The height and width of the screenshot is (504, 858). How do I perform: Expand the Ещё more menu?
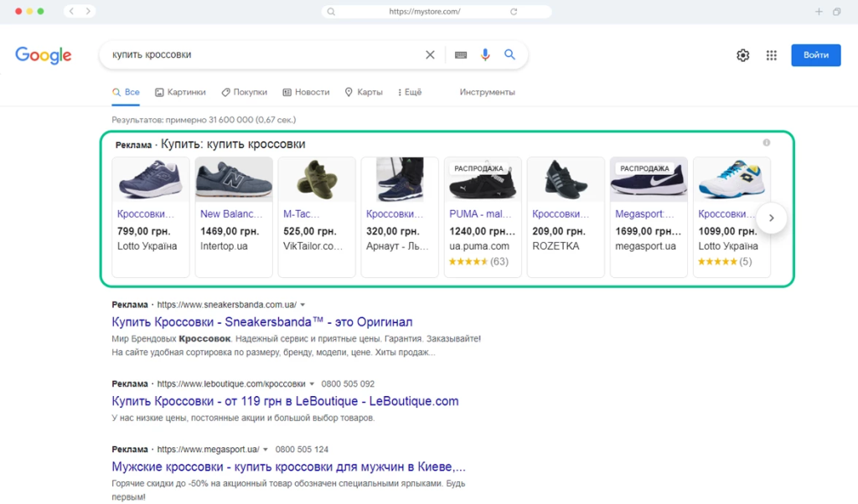(x=409, y=92)
